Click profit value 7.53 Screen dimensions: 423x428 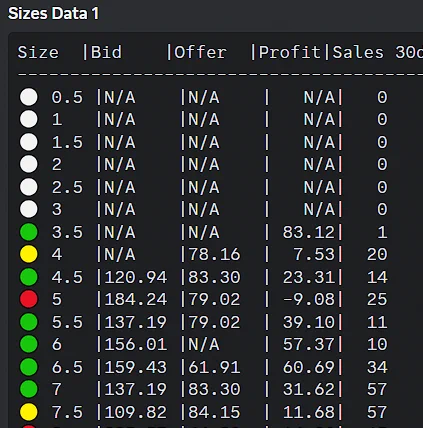(x=314, y=255)
